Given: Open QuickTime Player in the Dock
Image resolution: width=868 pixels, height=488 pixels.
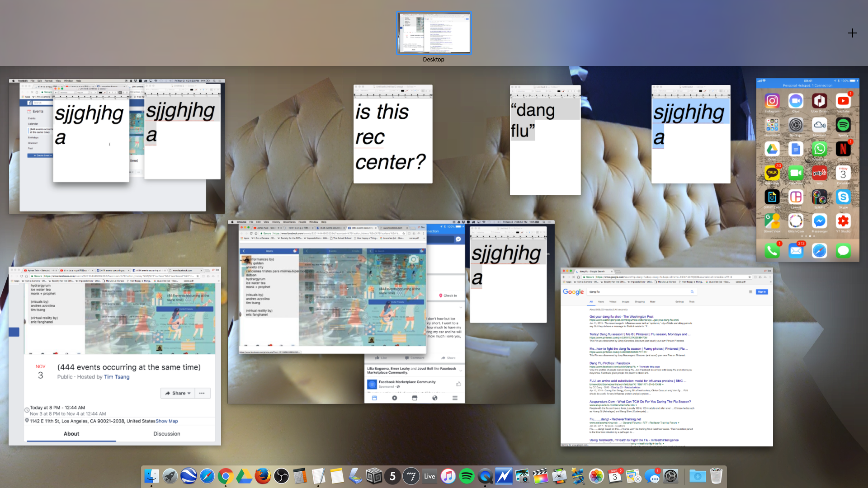Looking at the screenshot, I should tap(485, 476).
